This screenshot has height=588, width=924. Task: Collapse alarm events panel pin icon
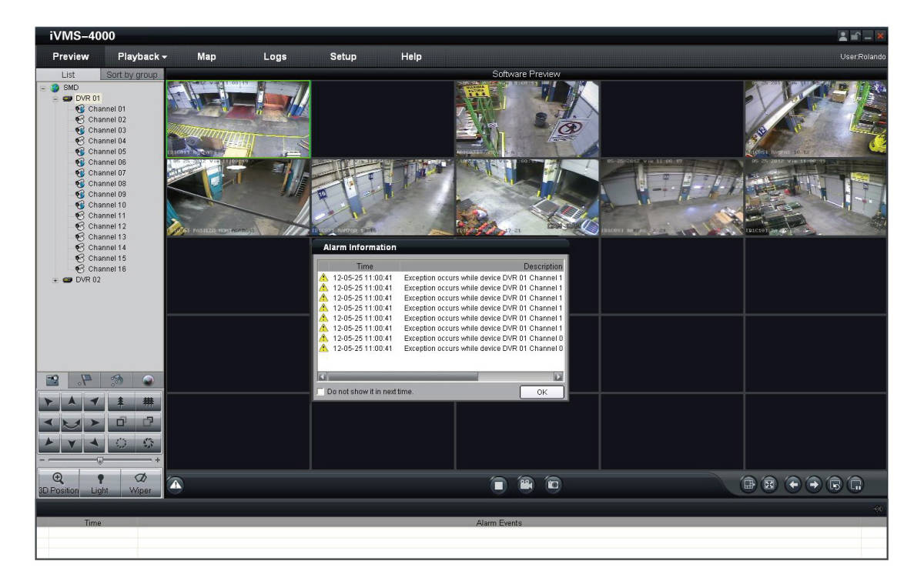[879, 509]
